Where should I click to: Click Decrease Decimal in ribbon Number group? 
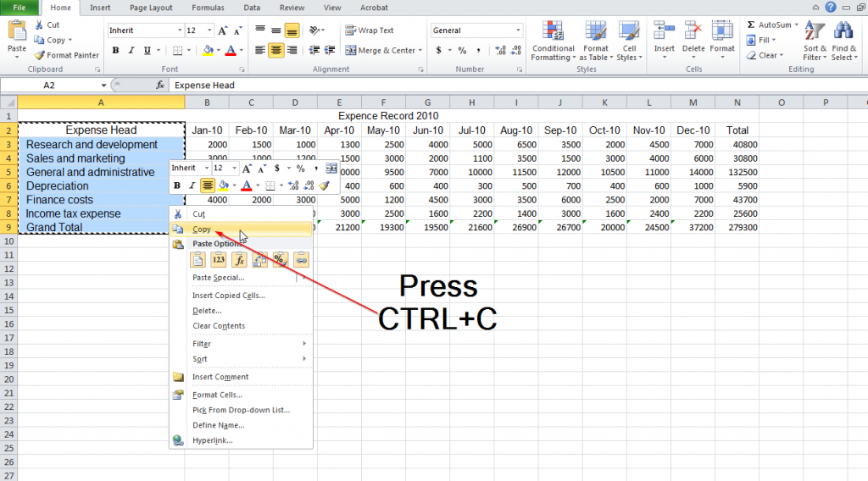516,50
